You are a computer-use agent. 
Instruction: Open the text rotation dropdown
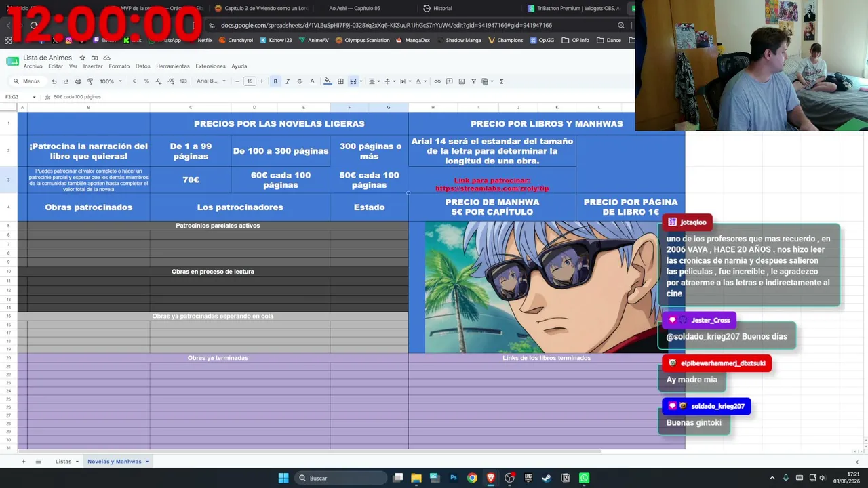coord(420,81)
